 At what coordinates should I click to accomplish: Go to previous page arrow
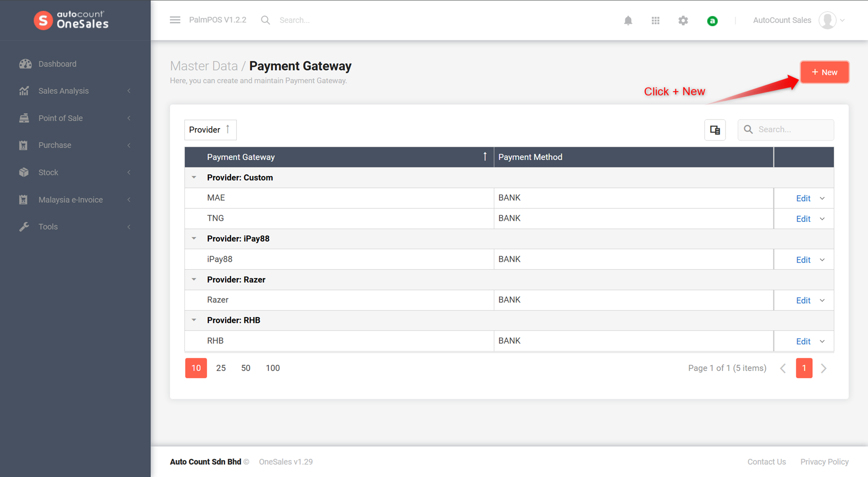783,368
